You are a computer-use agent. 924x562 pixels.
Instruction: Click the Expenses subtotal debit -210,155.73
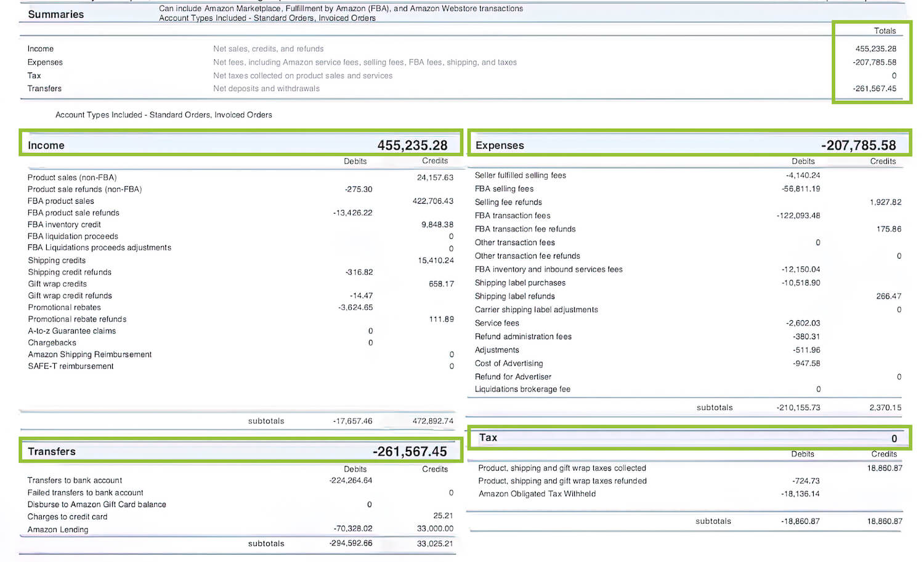click(x=798, y=407)
